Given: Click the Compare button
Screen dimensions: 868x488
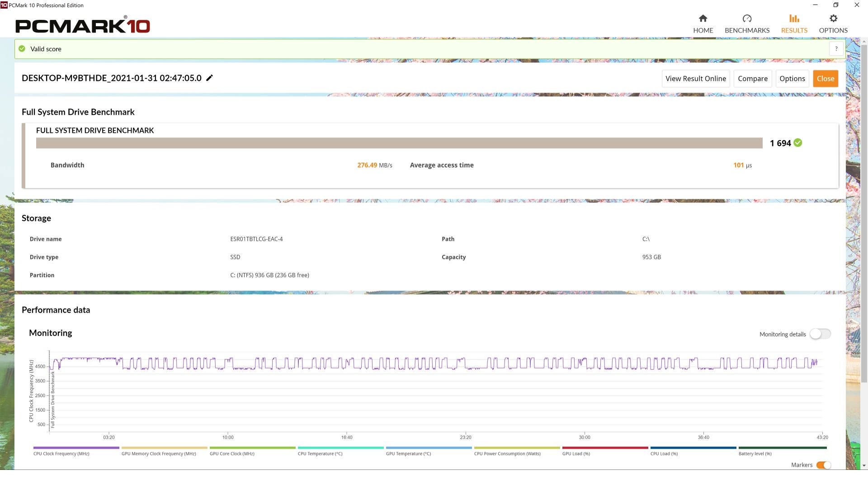Looking at the screenshot, I should (753, 79).
